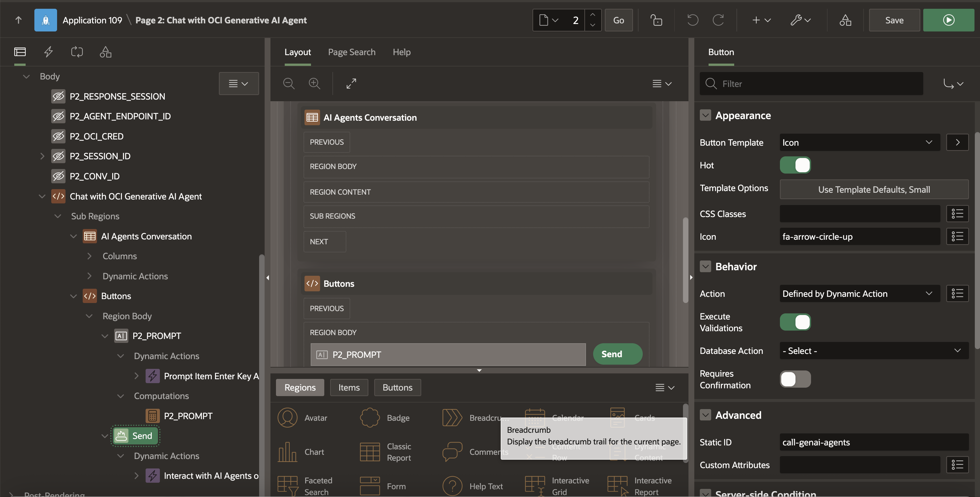Collapse the Appearance section
This screenshot has width=980, height=497.
pyautogui.click(x=705, y=115)
